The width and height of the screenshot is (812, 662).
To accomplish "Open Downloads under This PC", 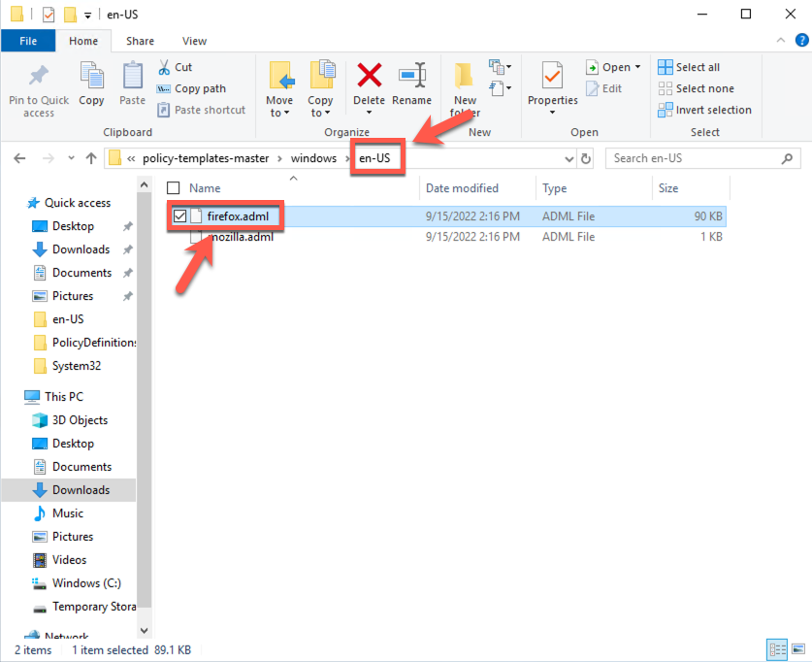I will tap(81, 490).
